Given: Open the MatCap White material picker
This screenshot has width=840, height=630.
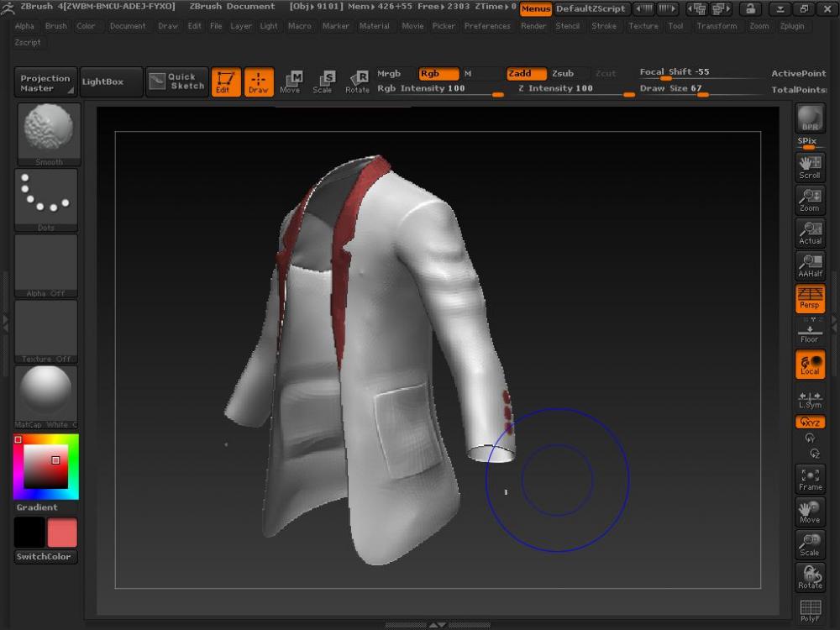Looking at the screenshot, I should pyautogui.click(x=46, y=396).
